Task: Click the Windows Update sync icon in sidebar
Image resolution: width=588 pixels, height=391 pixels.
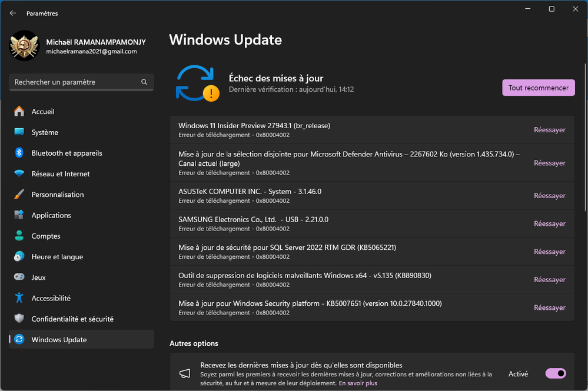Action: [x=19, y=339]
